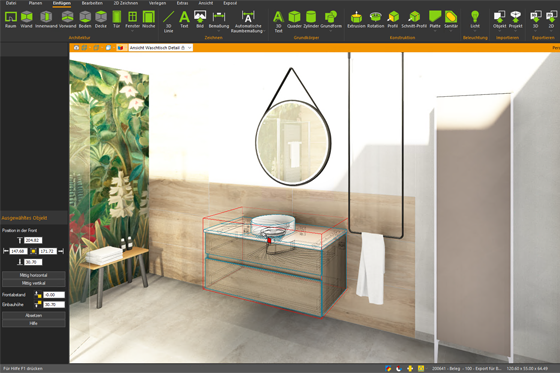The image size is (560, 373).
Task: Insert a Bild image
Action: (x=200, y=19)
